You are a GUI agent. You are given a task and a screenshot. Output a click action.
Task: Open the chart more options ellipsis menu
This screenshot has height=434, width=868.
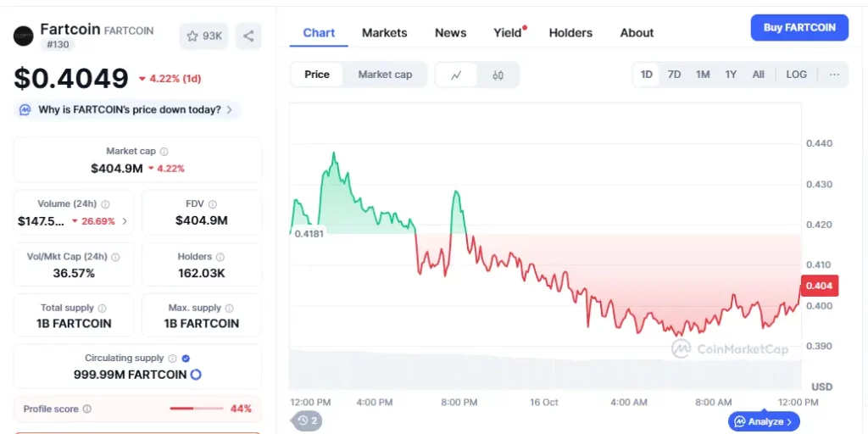click(x=834, y=75)
